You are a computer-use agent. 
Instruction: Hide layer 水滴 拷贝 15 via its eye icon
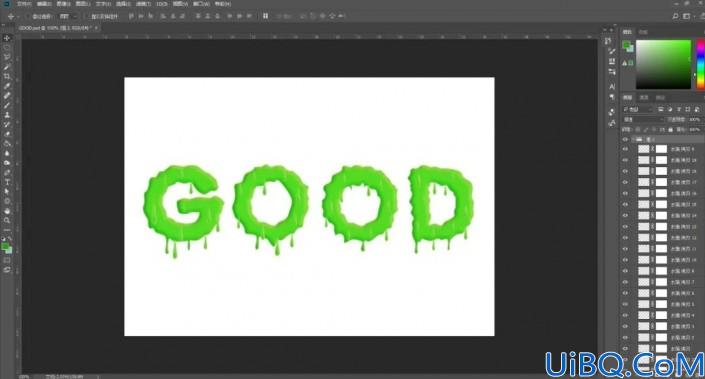coord(625,205)
